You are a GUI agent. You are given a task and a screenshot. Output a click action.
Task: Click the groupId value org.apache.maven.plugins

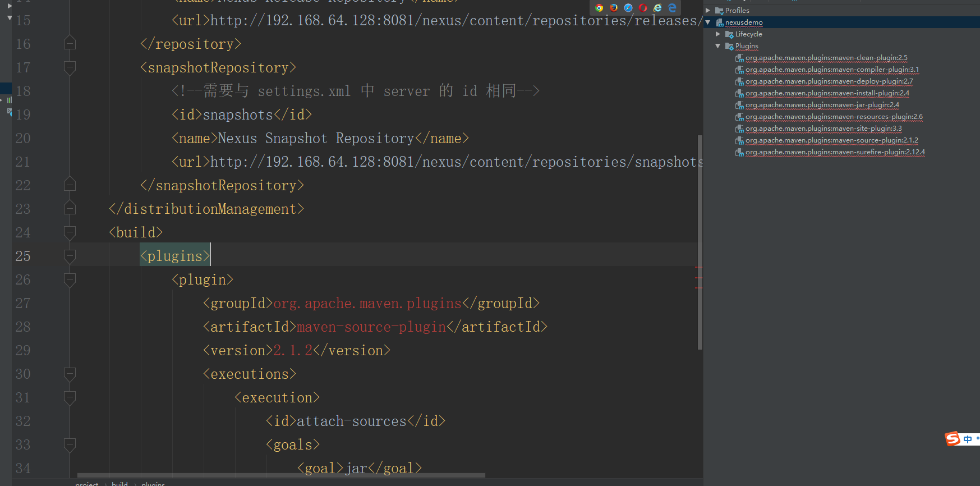pos(367,303)
